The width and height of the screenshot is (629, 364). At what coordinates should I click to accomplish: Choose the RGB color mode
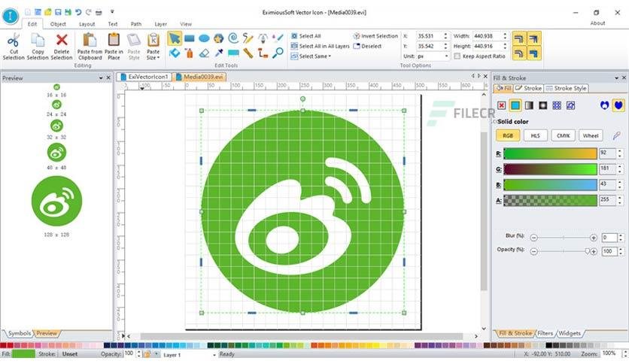(508, 135)
